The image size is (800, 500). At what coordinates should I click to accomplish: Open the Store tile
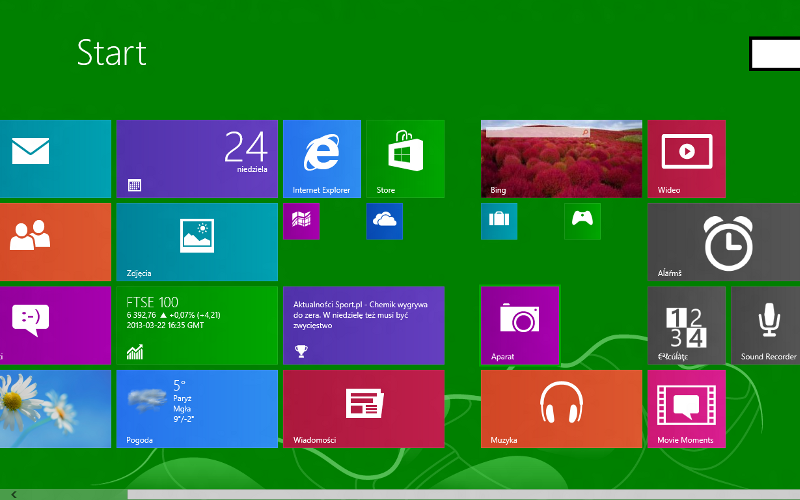pyautogui.click(x=406, y=159)
